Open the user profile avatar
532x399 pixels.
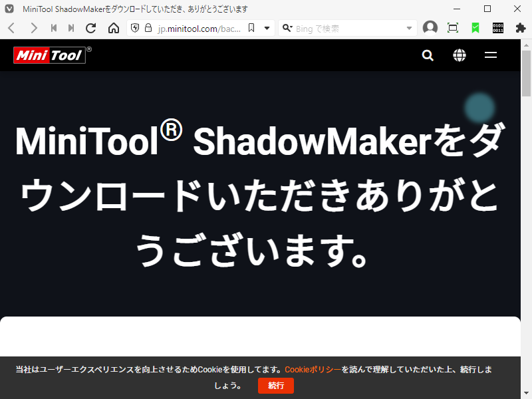coord(430,28)
